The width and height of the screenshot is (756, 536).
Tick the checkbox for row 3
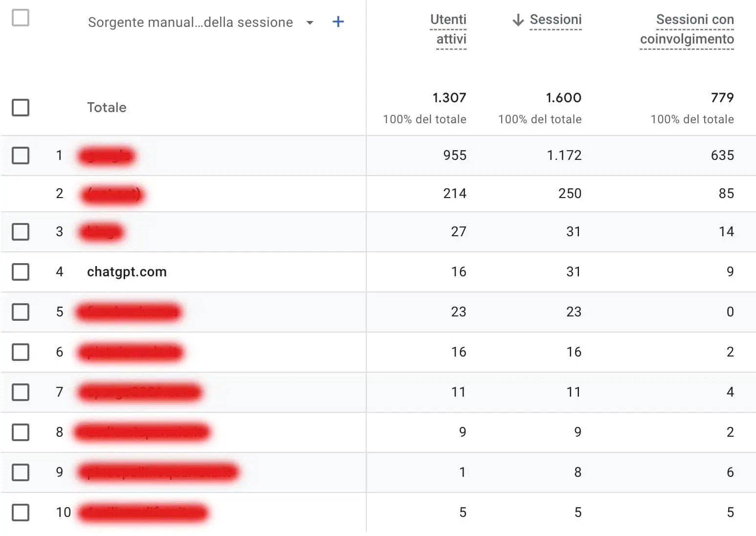21,232
